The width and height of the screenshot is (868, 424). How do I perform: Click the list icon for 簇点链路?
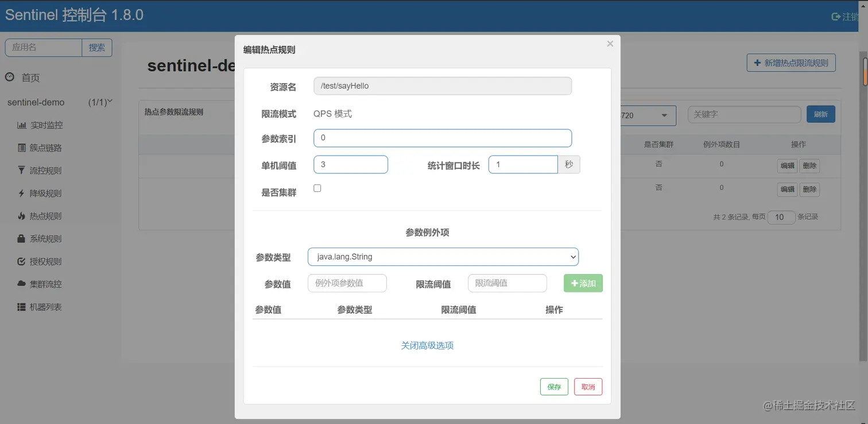[x=22, y=148]
